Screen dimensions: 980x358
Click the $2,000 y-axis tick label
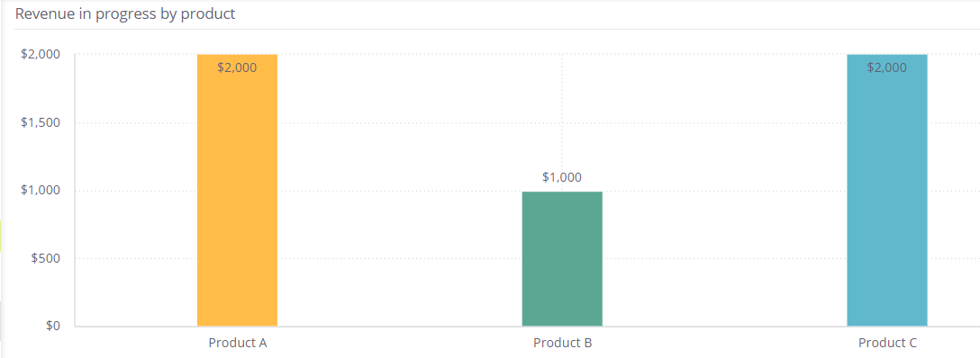pyautogui.click(x=41, y=54)
